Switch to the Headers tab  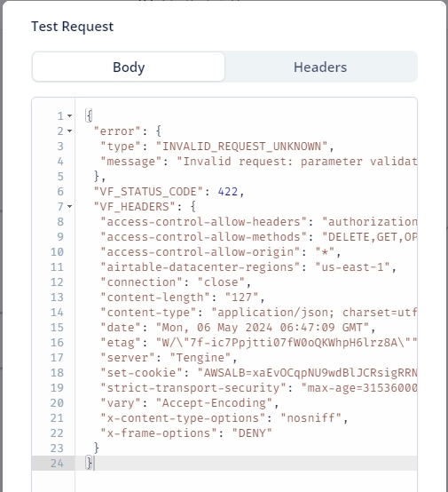coord(320,67)
